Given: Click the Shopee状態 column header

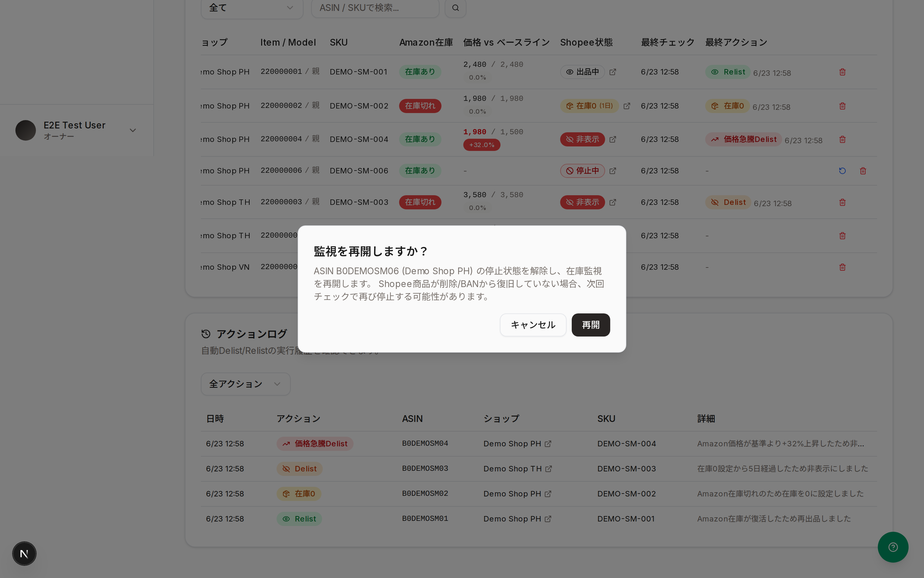Looking at the screenshot, I should (x=586, y=42).
